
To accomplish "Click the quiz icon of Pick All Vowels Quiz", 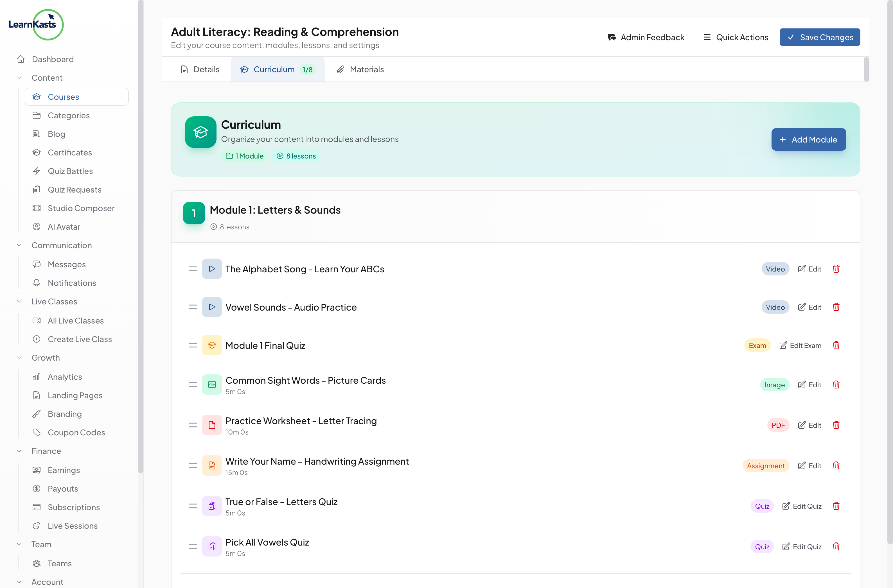I will [x=212, y=546].
